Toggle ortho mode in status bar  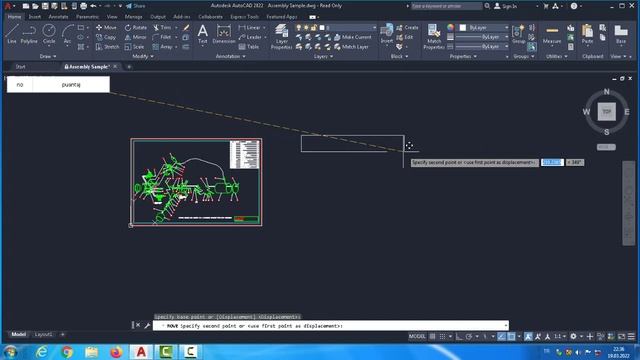(x=459, y=336)
